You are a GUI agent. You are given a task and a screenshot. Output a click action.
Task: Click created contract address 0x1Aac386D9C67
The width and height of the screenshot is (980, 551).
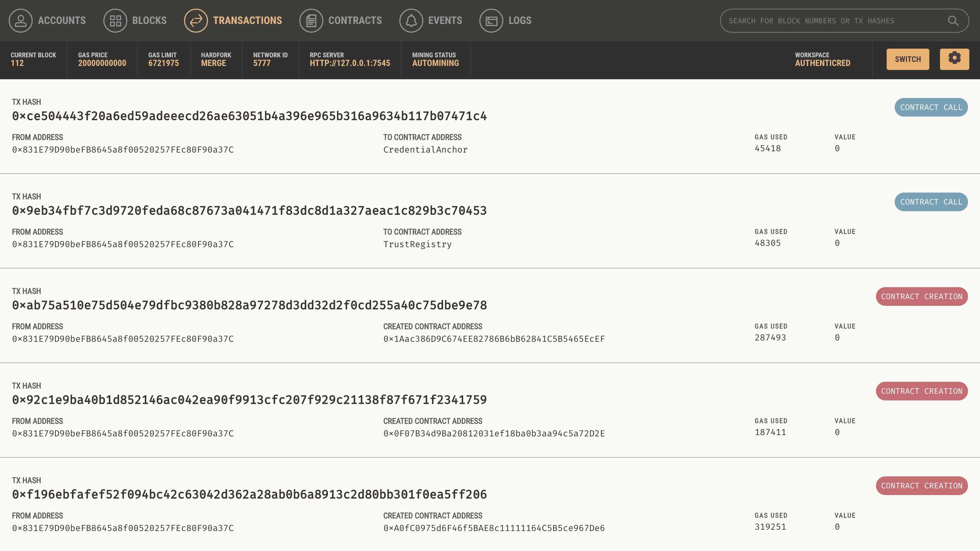pyautogui.click(x=493, y=339)
